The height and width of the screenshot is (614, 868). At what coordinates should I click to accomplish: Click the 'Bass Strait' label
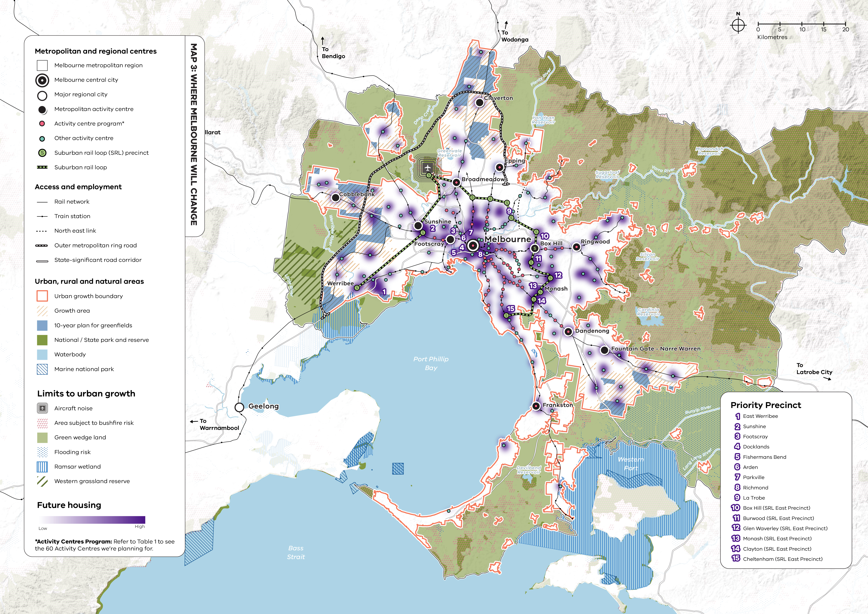pos(296,552)
